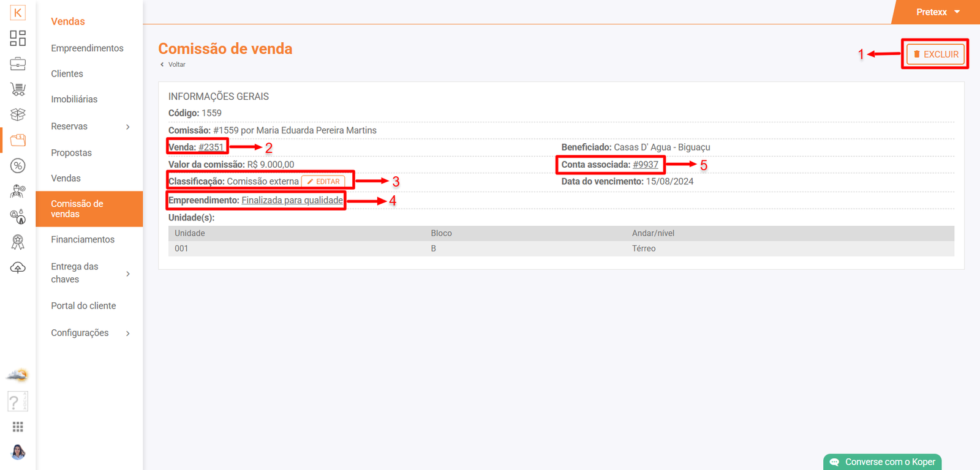This screenshot has width=980, height=470.
Task: Click the Koper K logo icon
Action: click(x=18, y=13)
